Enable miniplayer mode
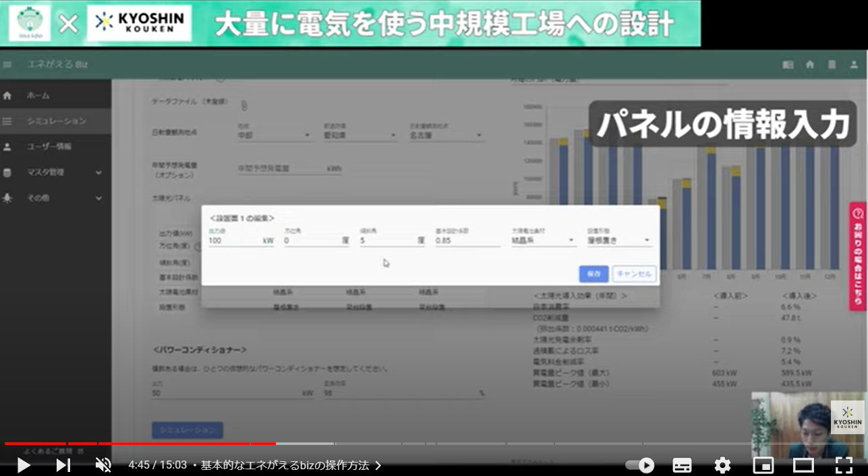868x476 pixels. [x=763, y=465]
